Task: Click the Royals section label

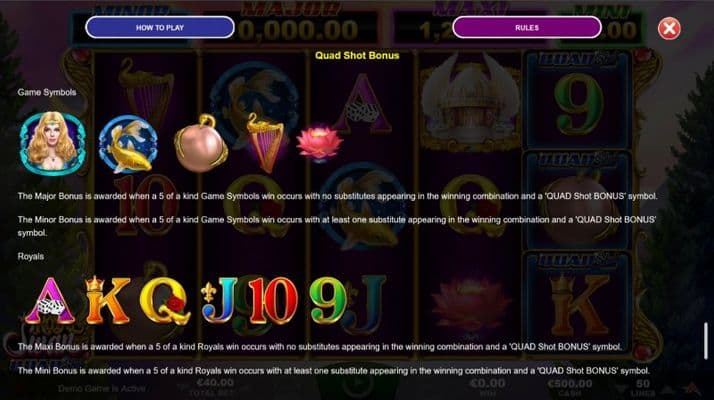Action: 31,256
